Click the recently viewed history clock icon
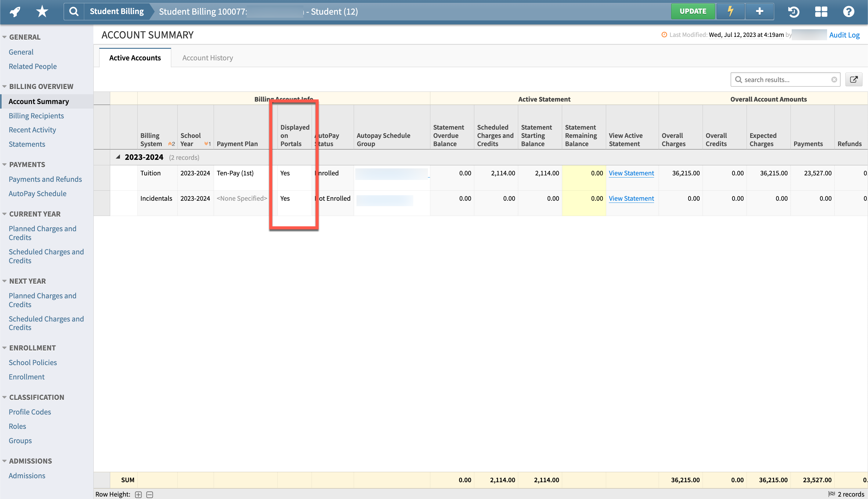Viewport: 868px width, 499px height. (x=793, y=11)
